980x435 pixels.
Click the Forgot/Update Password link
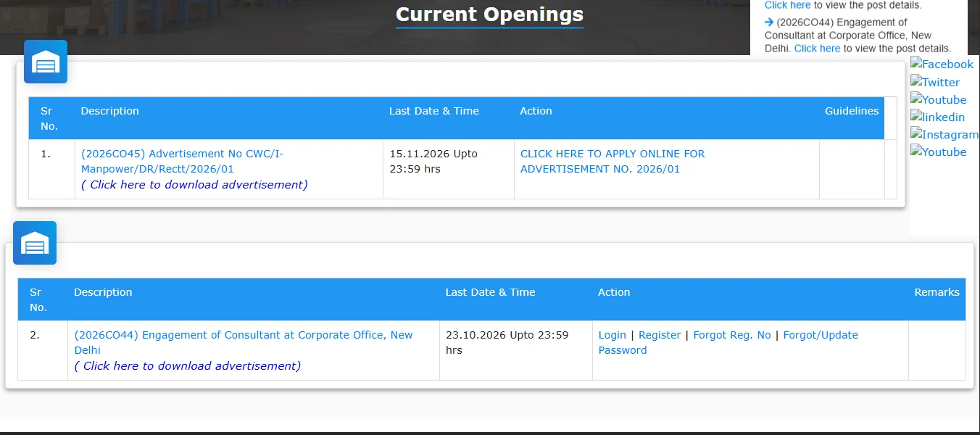coord(728,342)
